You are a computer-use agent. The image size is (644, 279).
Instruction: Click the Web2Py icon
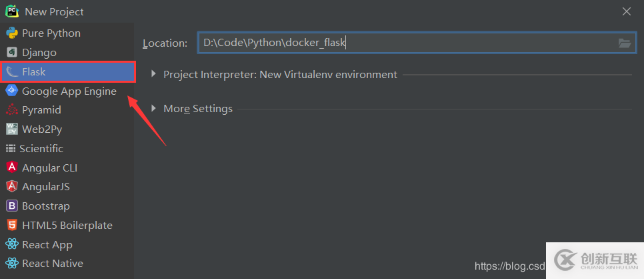pyautogui.click(x=11, y=129)
